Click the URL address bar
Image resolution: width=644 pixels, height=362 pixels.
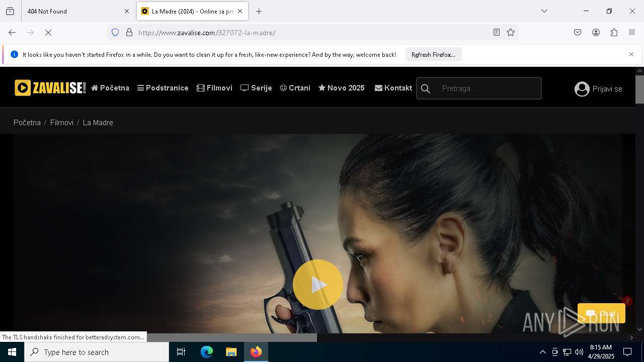(312, 32)
